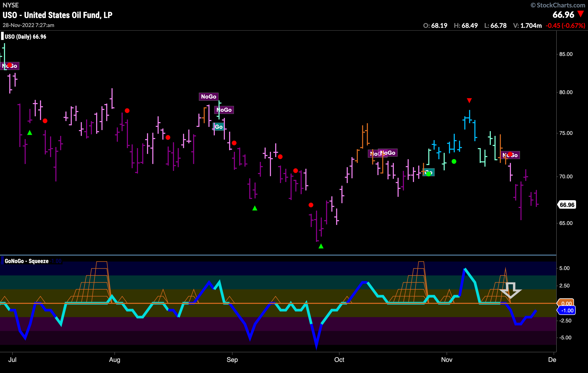The image size is (588, 373).
Task: Click the 75.00 price axis label
Action: coord(566,133)
